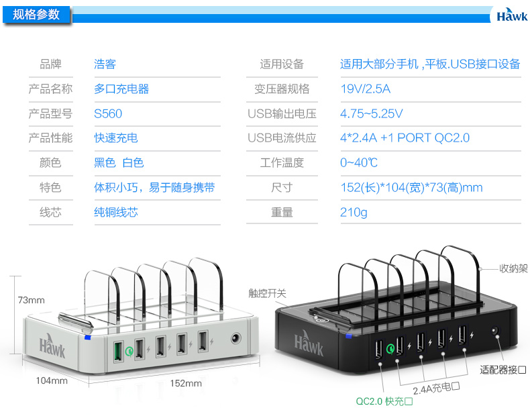Click the 152mm dimension label
530x420 pixels.
pos(186,383)
